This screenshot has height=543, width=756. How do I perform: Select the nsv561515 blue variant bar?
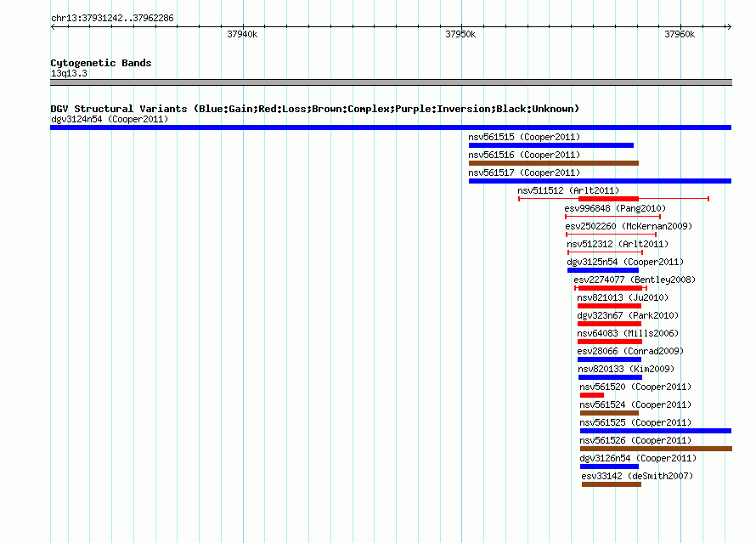coord(551,145)
